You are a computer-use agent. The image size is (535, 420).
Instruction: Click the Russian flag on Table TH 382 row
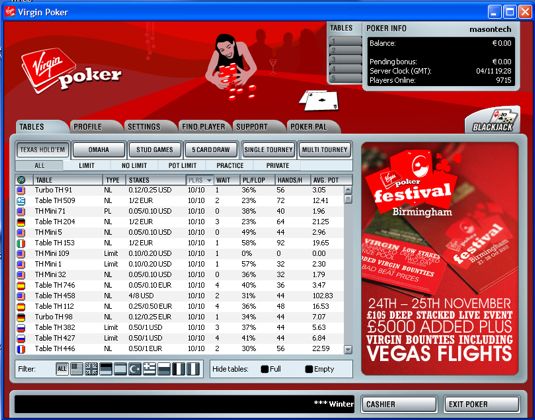click(x=21, y=328)
